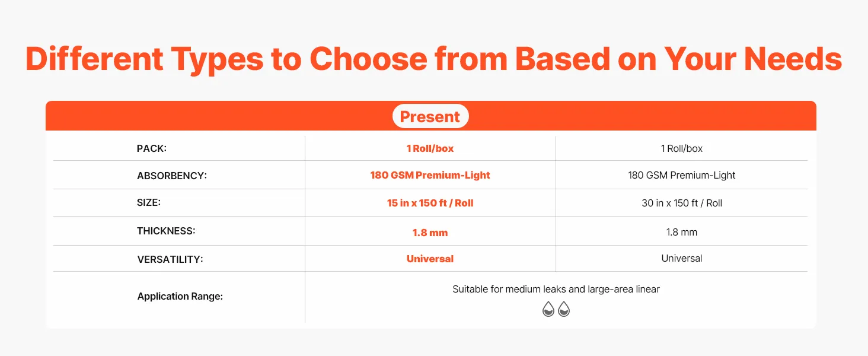868x356 pixels.
Task: Click the black Universal value
Action: pyautogui.click(x=682, y=258)
